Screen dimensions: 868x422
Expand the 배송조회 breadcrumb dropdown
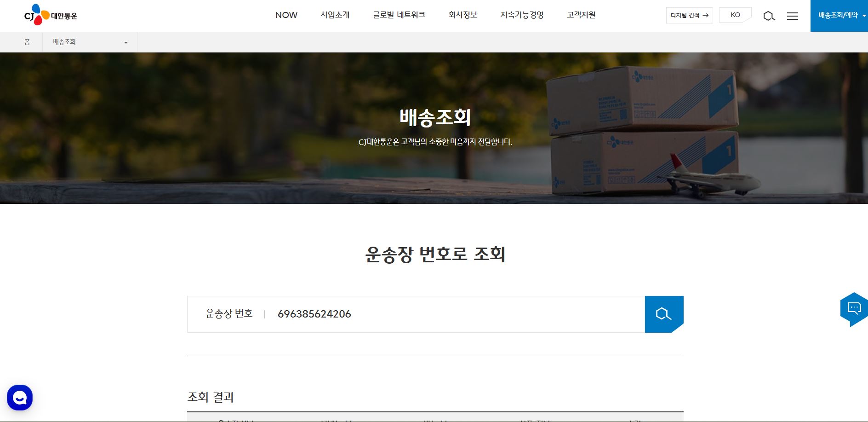point(90,42)
